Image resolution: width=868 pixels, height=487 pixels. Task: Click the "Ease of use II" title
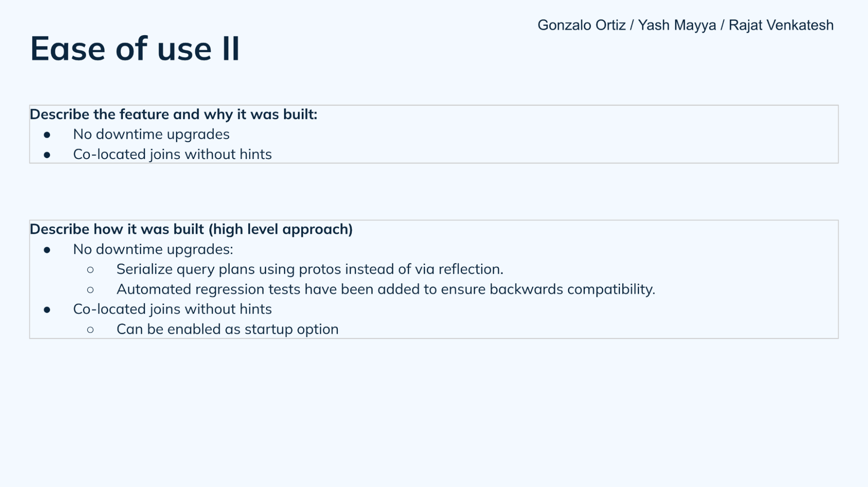point(135,49)
